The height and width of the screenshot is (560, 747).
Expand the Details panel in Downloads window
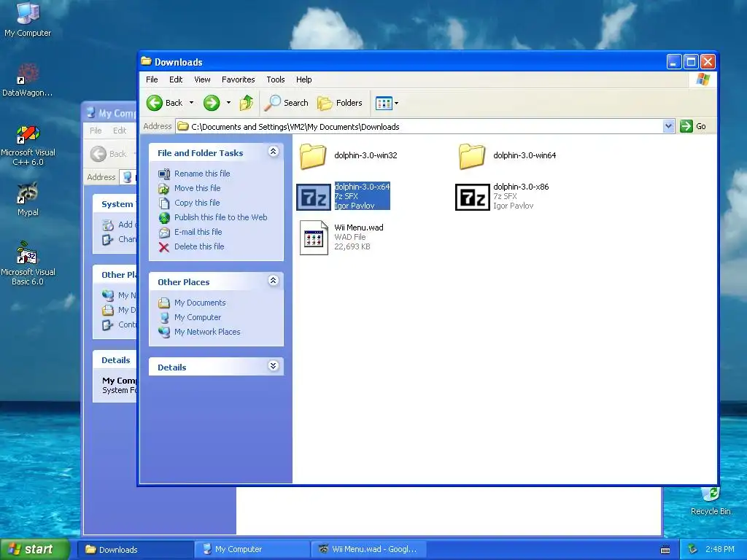point(273,366)
